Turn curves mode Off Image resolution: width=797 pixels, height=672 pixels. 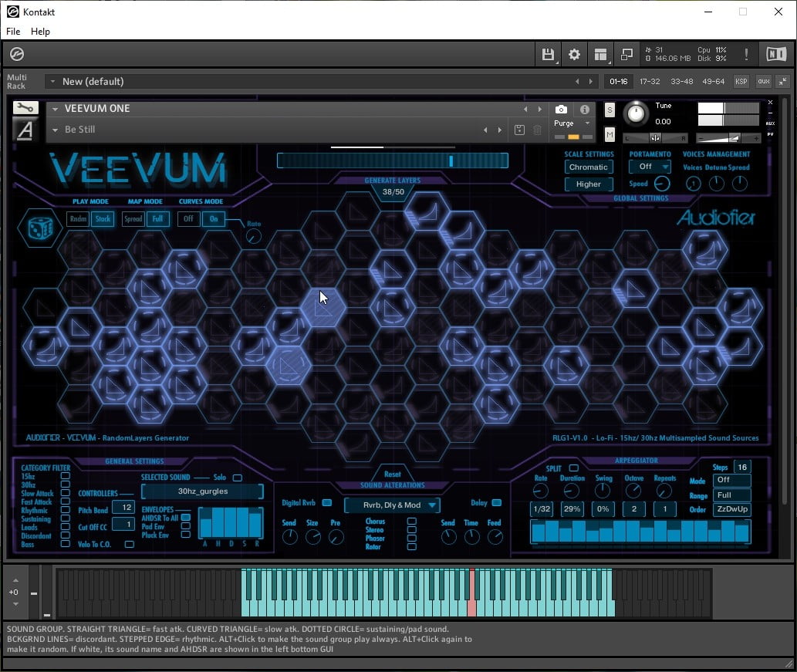[188, 219]
